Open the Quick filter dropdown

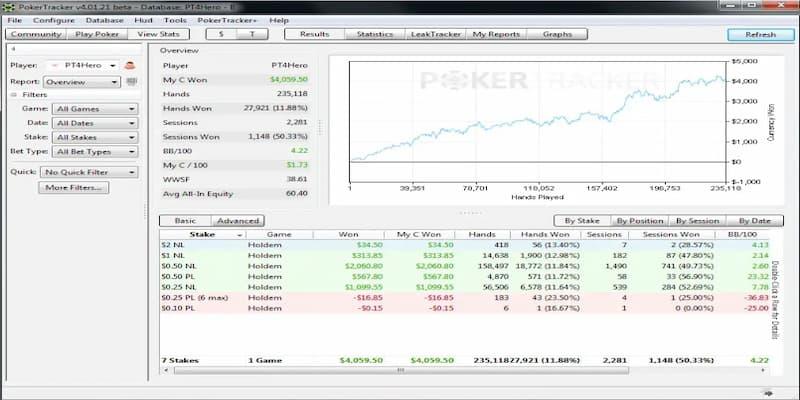coord(89,172)
